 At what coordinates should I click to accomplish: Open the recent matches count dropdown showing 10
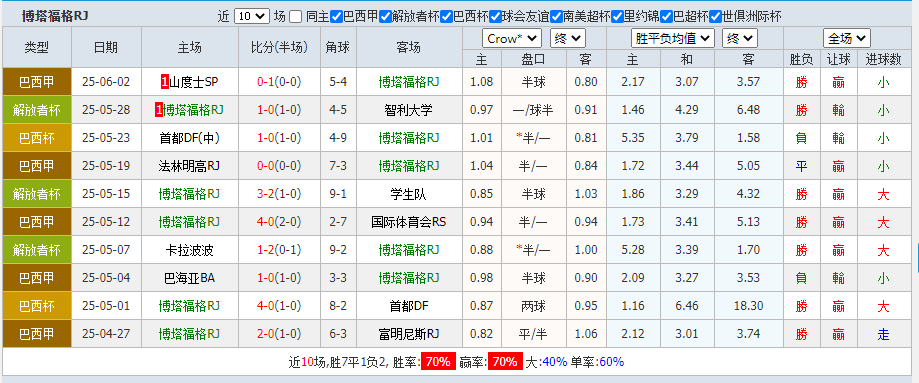[x=251, y=16]
